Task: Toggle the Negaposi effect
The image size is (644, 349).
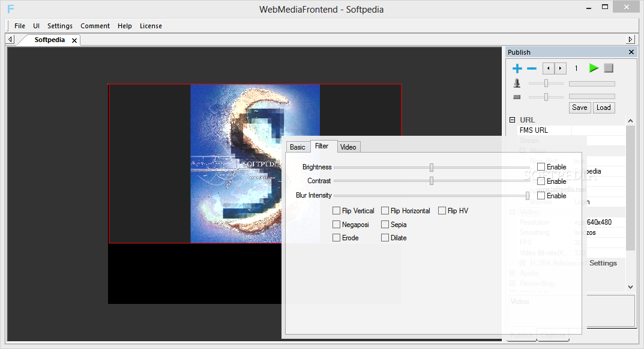Action: [336, 225]
